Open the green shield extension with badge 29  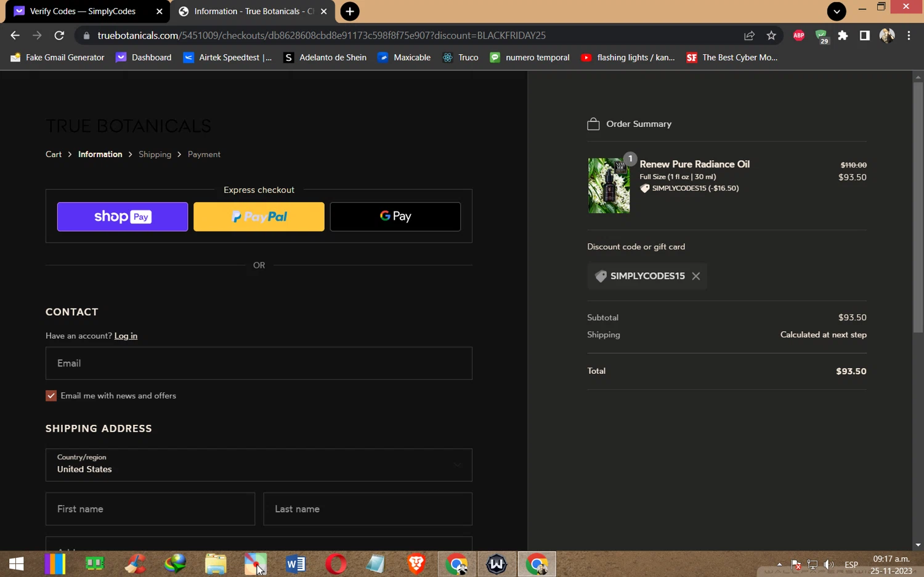tap(822, 36)
